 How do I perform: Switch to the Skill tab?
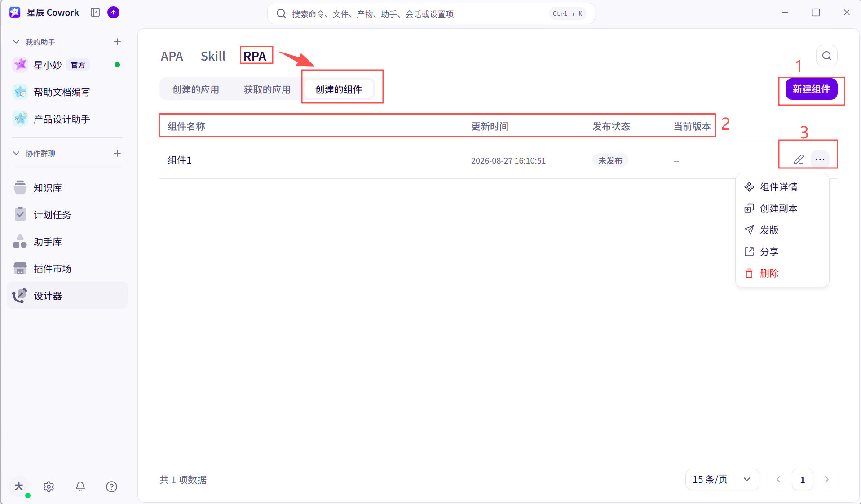213,56
